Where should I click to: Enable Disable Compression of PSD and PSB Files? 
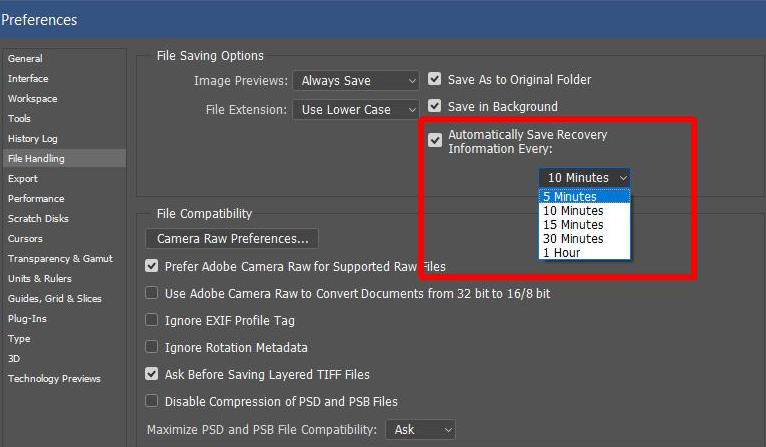(151, 401)
